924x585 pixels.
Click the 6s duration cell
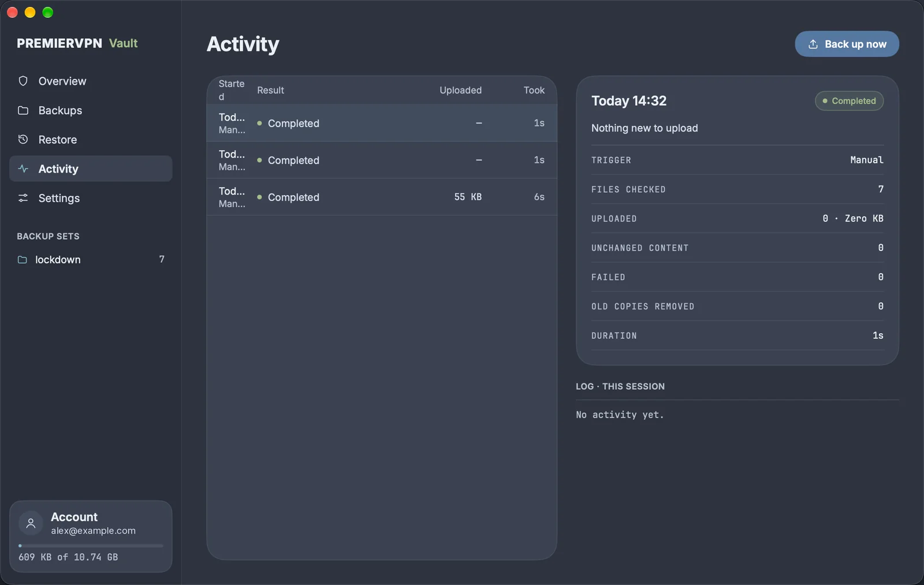(x=539, y=197)
